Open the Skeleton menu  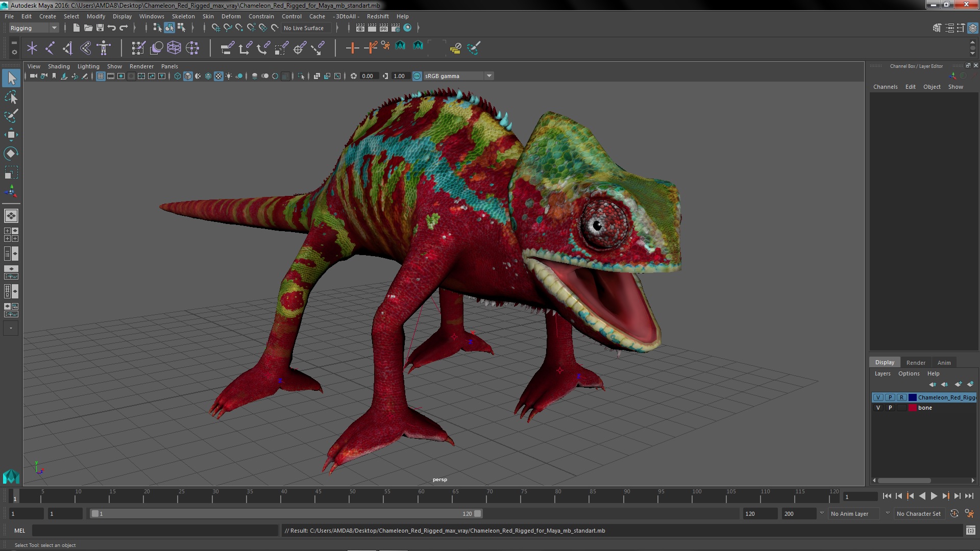(x=183, y=16)
